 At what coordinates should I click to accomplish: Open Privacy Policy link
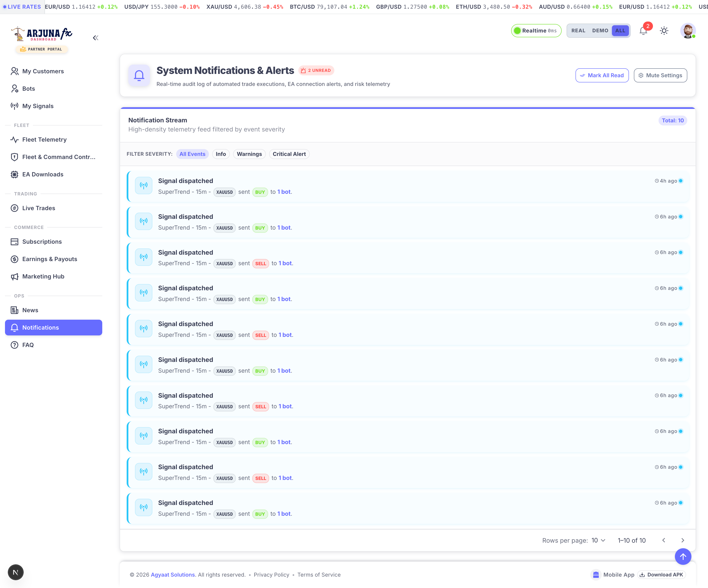[271, 575]
